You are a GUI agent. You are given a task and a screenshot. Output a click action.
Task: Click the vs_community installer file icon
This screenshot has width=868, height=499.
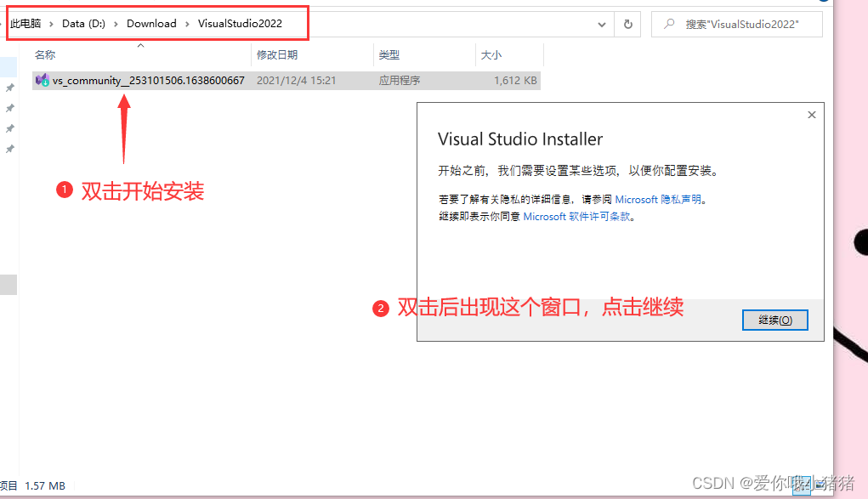(x=42, y=81)
